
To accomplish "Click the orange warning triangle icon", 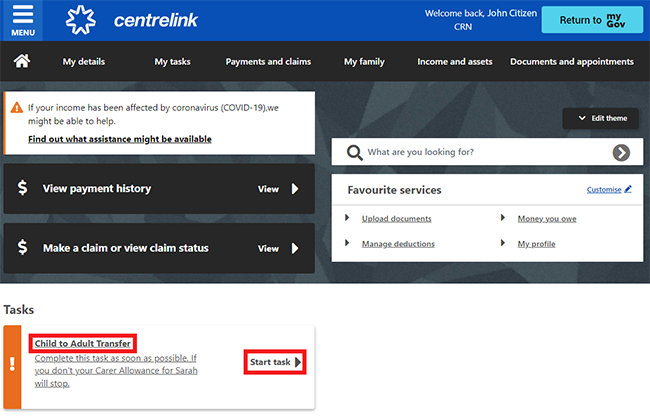I will (x=17, y=108).
